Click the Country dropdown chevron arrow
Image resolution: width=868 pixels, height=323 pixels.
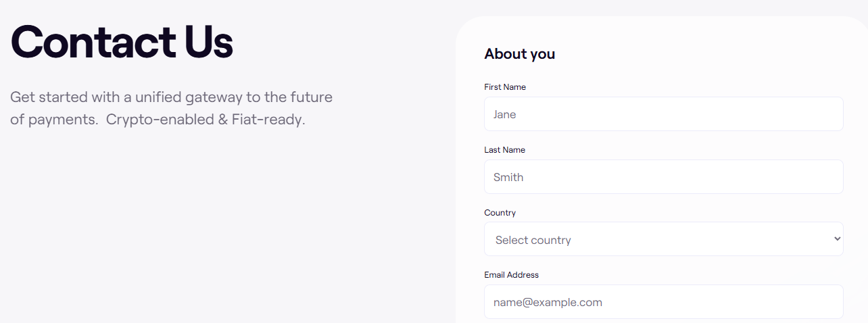837,239
